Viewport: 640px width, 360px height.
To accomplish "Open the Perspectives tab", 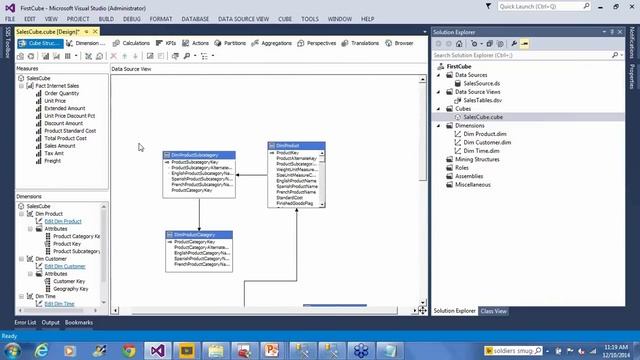I will point(317,43).
